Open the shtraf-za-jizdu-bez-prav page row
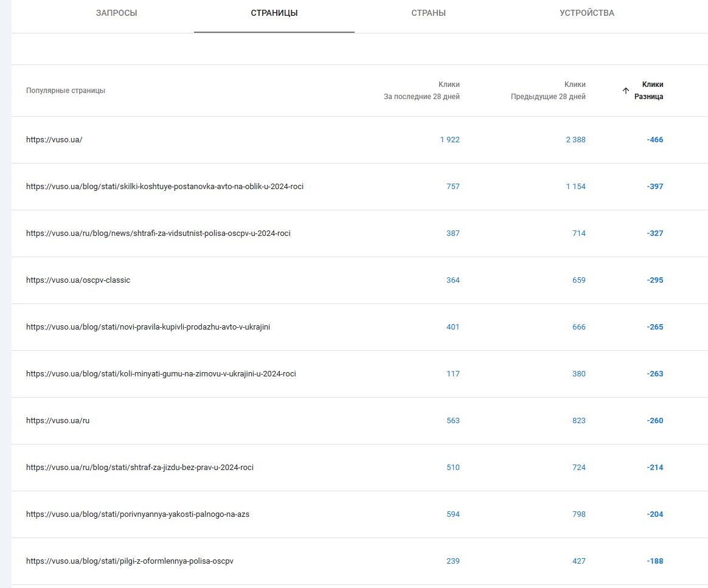Image resolution: width=708 pixels, height=588 pixels. [x=140, y=468]
